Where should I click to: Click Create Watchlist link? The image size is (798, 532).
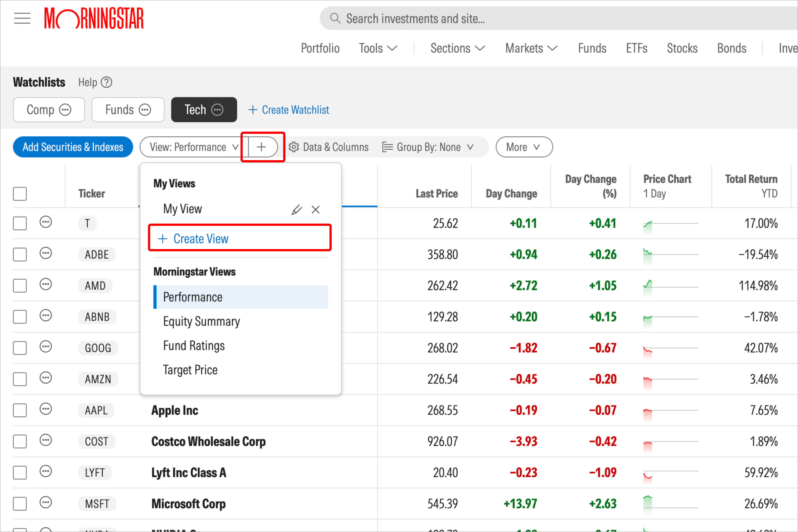click(289, 110)
